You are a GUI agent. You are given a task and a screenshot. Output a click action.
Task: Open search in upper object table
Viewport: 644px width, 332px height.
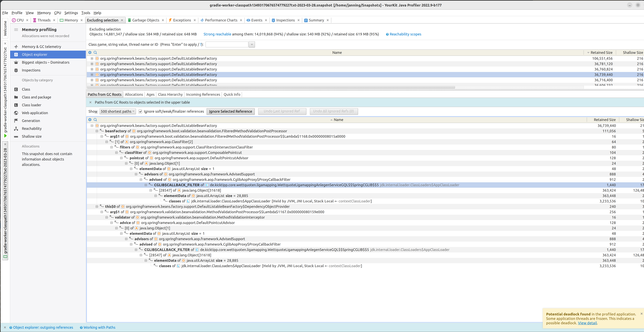point(95,53)
